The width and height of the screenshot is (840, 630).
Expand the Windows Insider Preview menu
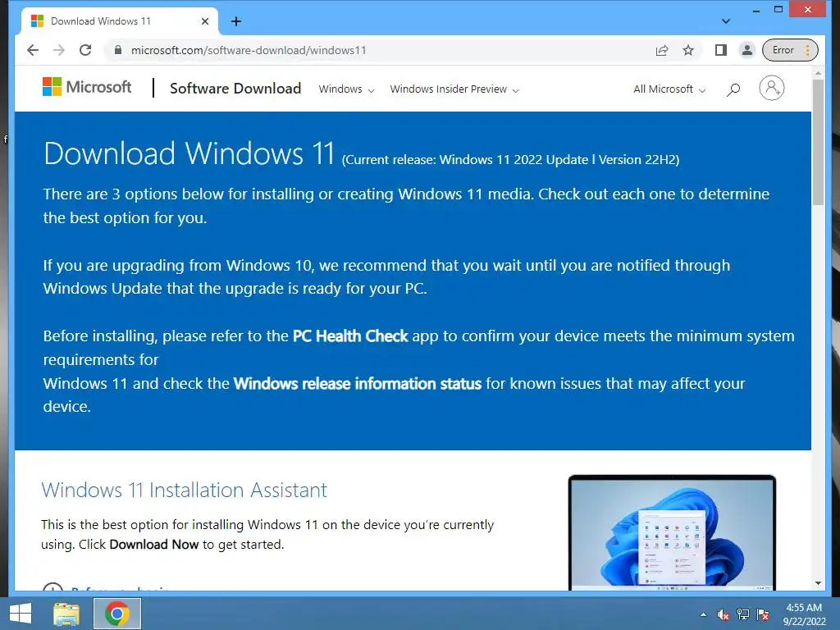pos(454,89)
